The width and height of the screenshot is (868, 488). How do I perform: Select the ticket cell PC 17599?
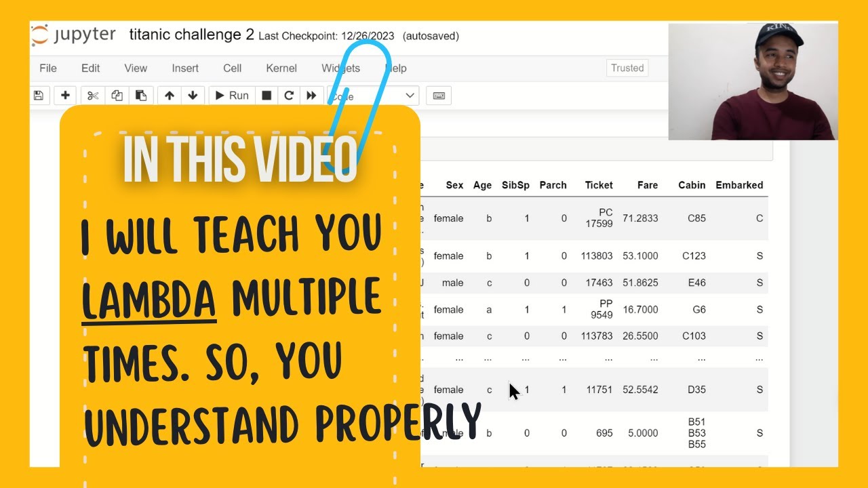[x=599, y=218]
